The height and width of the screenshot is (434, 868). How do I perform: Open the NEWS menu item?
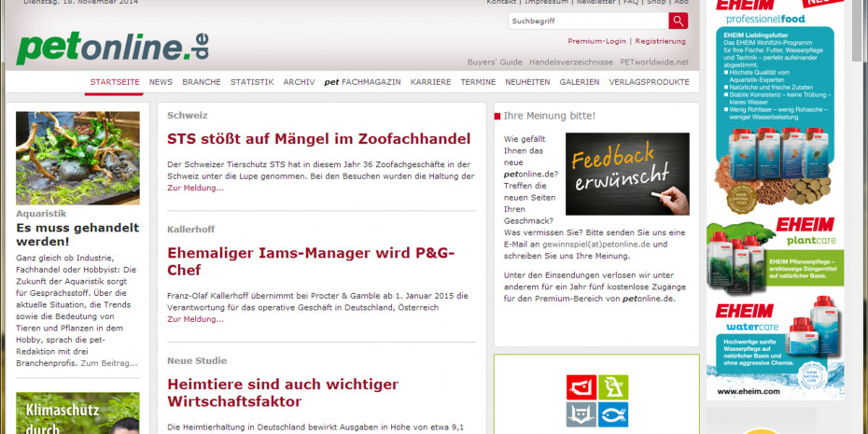tap(161, 82)
